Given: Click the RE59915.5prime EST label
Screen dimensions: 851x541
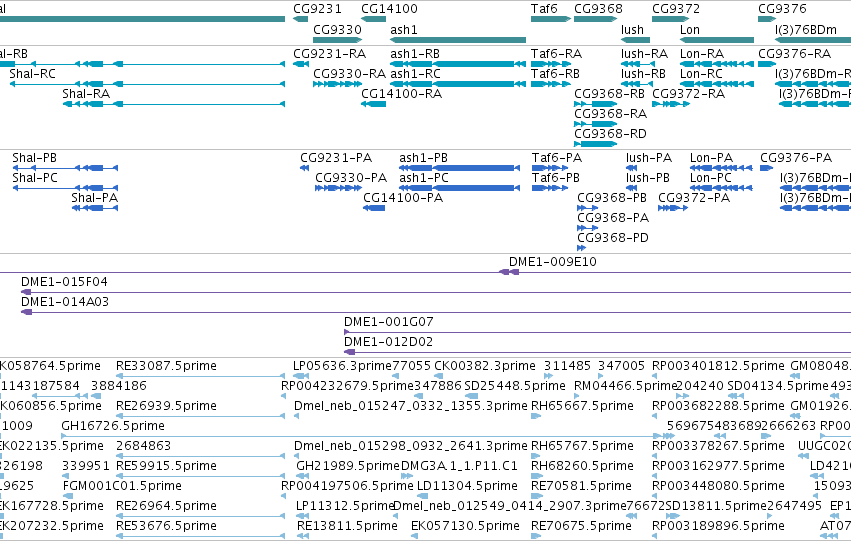Looking at the screenshot, I should pos(166,466).
